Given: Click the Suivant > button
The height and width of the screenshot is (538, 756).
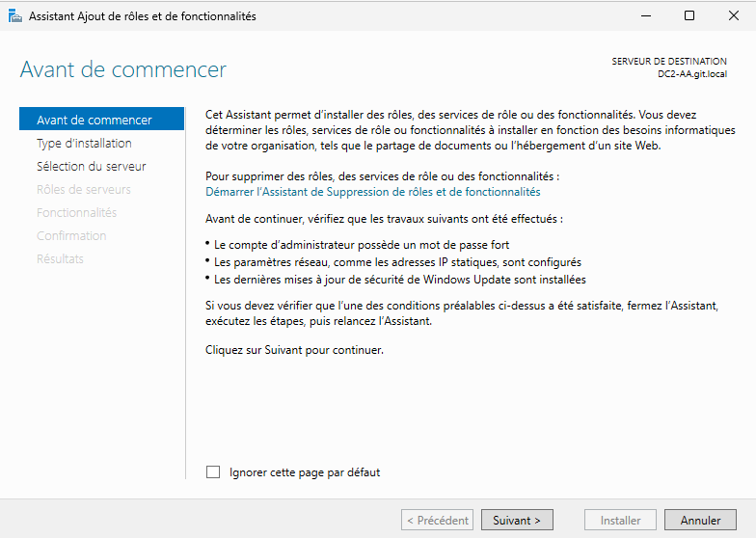Looking at the screenshot, I should point(517,521).
